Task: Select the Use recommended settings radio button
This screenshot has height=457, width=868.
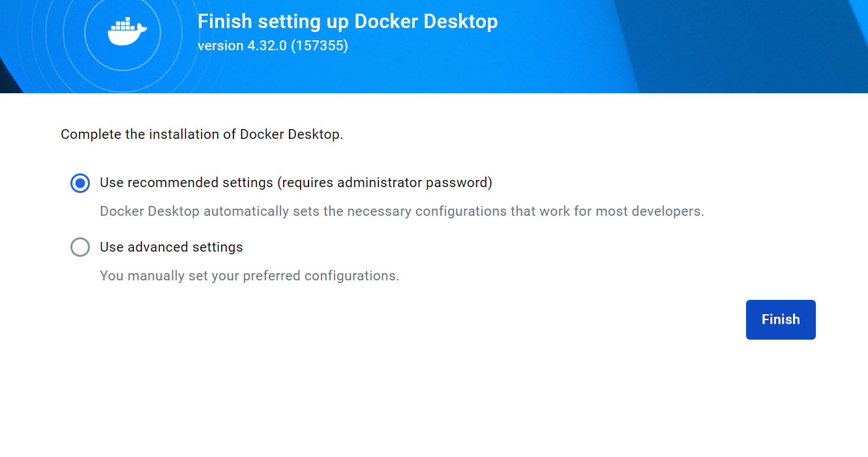Action: (80, 183)
